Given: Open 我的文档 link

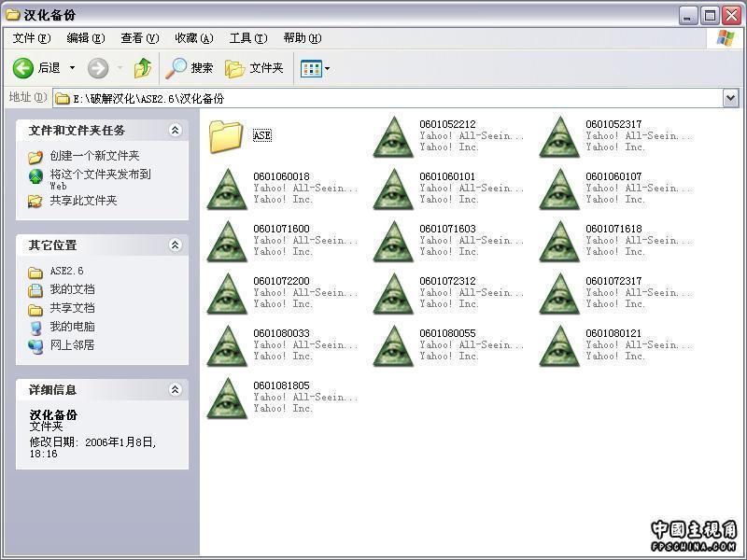Looking at the screenshot, I should point(72,289).
